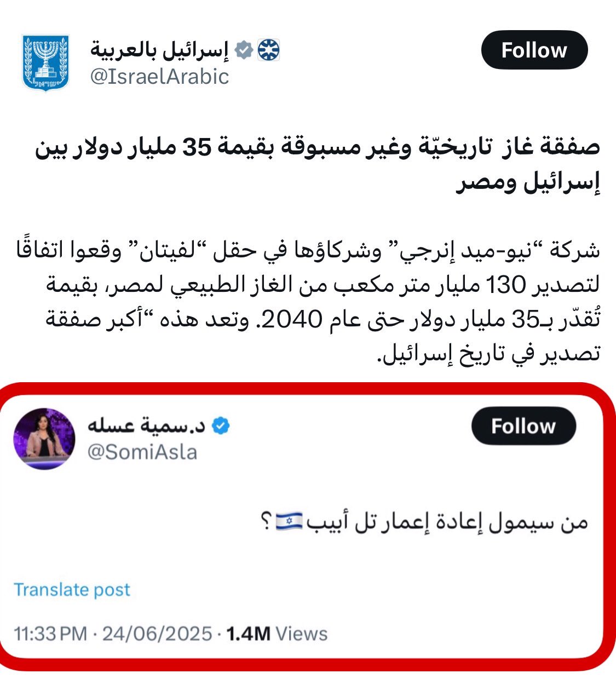The width and height of the screenshot is (616, 679).
Task: Follow the @SomiAsla account
Action: [x=523, y=426]
